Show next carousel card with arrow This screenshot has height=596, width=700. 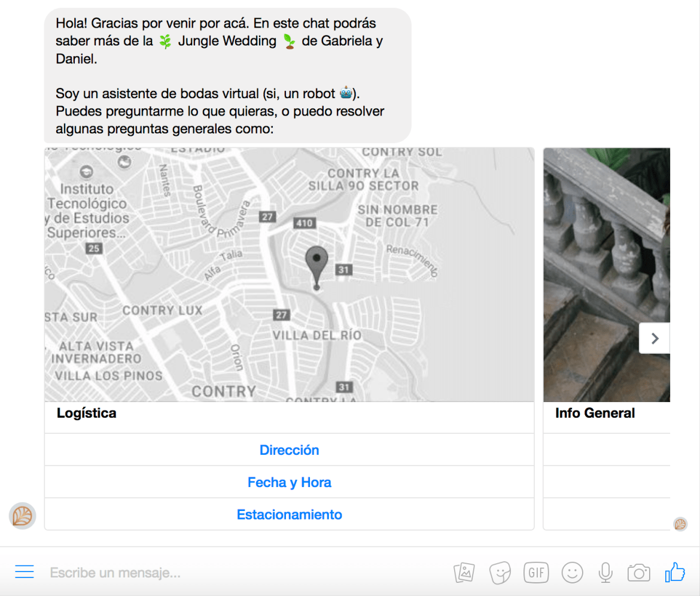tap(655, 339)
